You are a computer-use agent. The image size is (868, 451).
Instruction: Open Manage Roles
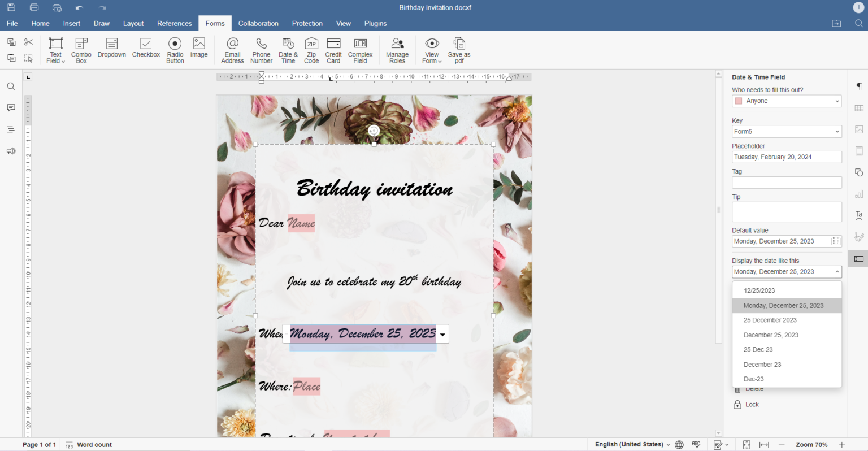click(x=397, y=50)
